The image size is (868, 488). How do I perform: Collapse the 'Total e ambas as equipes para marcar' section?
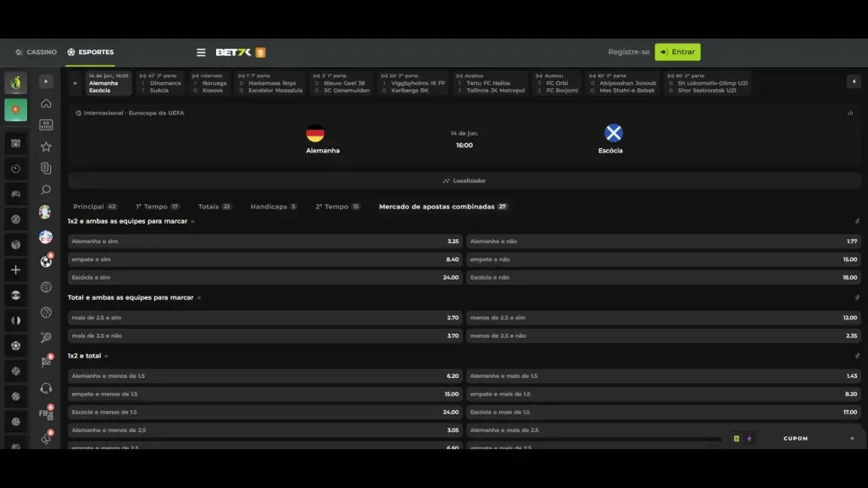pyautogui.click(x=198, y=297)
